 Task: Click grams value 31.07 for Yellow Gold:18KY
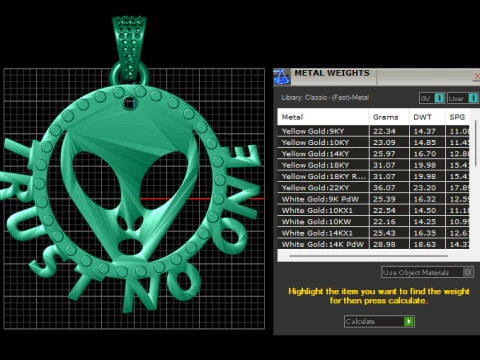[384, 165]
